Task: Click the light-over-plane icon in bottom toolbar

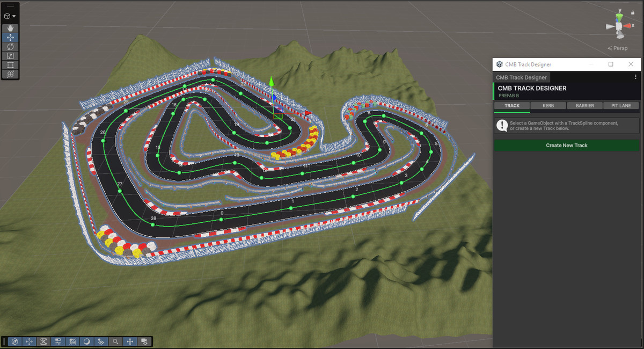Action: click(x=101, y=341)
